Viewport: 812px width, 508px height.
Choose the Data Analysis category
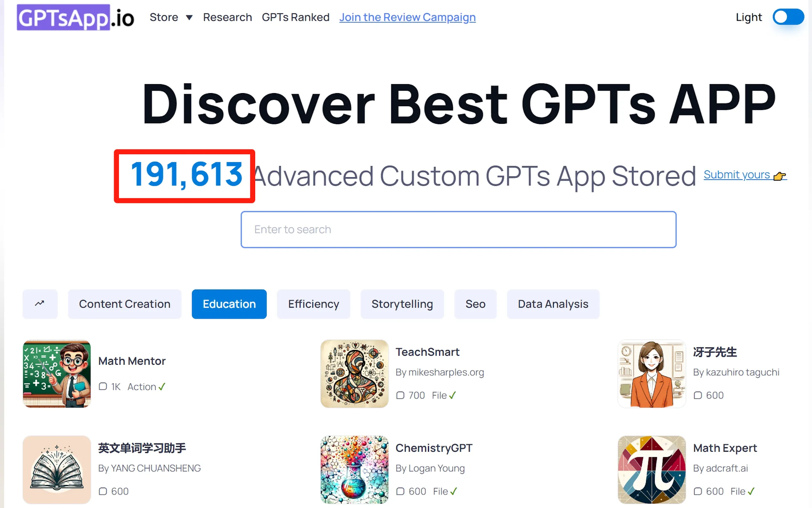click(x=553, y=304)
